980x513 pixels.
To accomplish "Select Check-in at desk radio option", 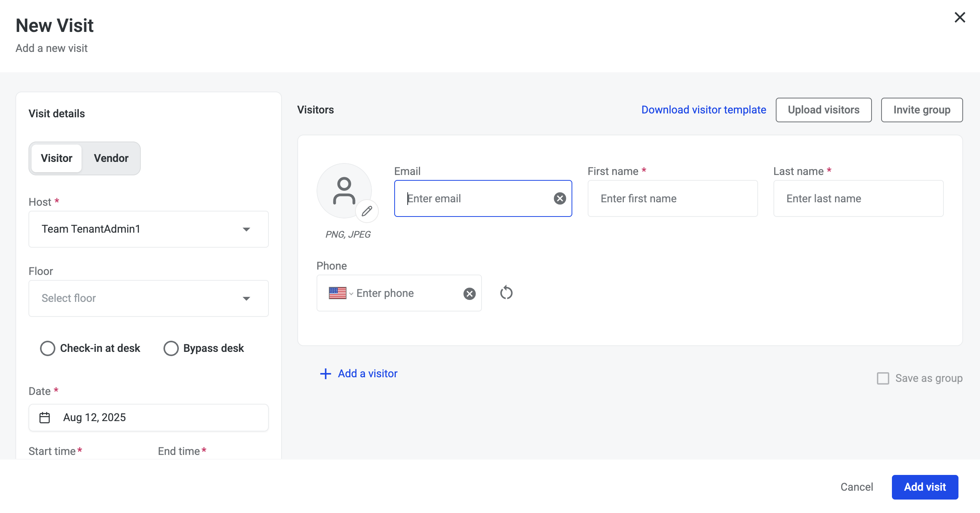I will (48, 348).
